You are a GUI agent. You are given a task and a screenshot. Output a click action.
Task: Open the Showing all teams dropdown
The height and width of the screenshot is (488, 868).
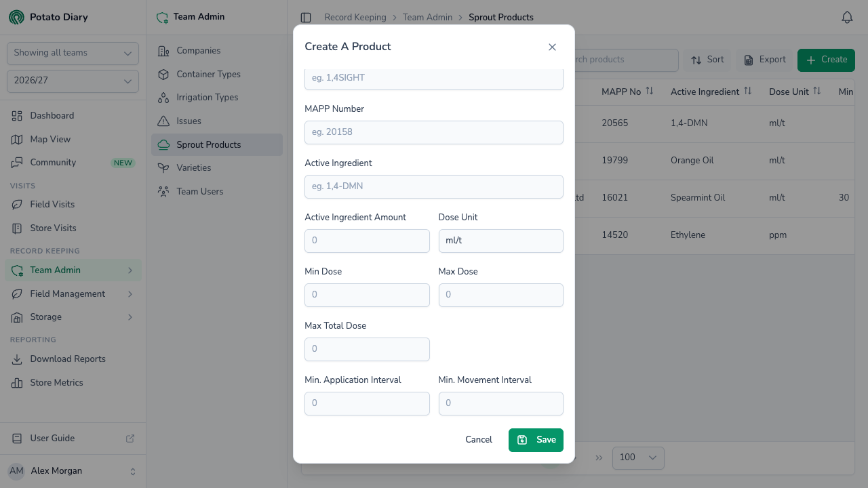click(x=73, y=54)
